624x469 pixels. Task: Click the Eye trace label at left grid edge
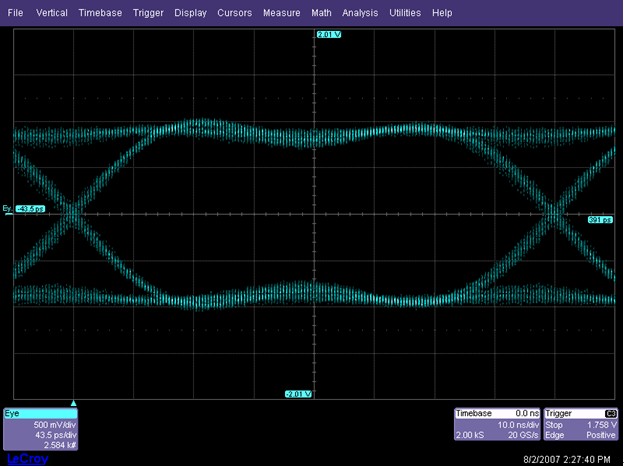(x=8, y=209)
